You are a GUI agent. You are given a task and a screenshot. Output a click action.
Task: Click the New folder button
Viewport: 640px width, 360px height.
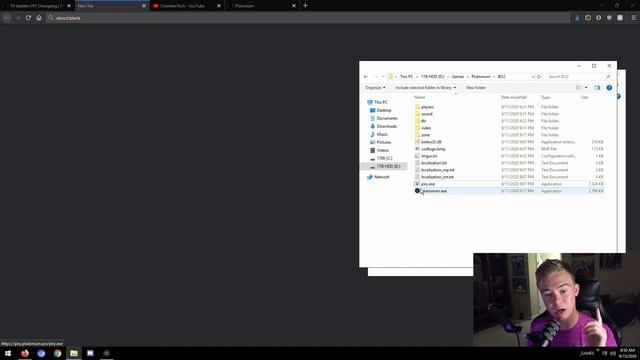click(x=476, y=88)
